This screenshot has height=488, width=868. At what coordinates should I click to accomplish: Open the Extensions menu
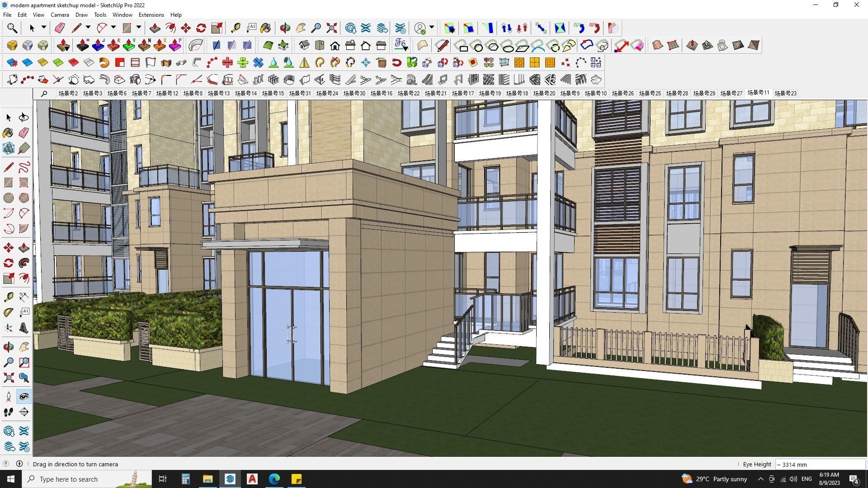tap(151, 15)
